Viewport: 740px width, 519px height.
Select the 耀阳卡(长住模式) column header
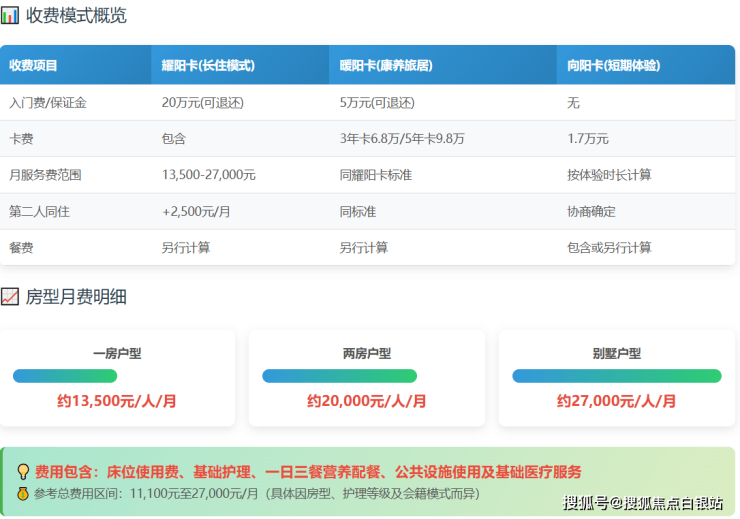(208, 66)
